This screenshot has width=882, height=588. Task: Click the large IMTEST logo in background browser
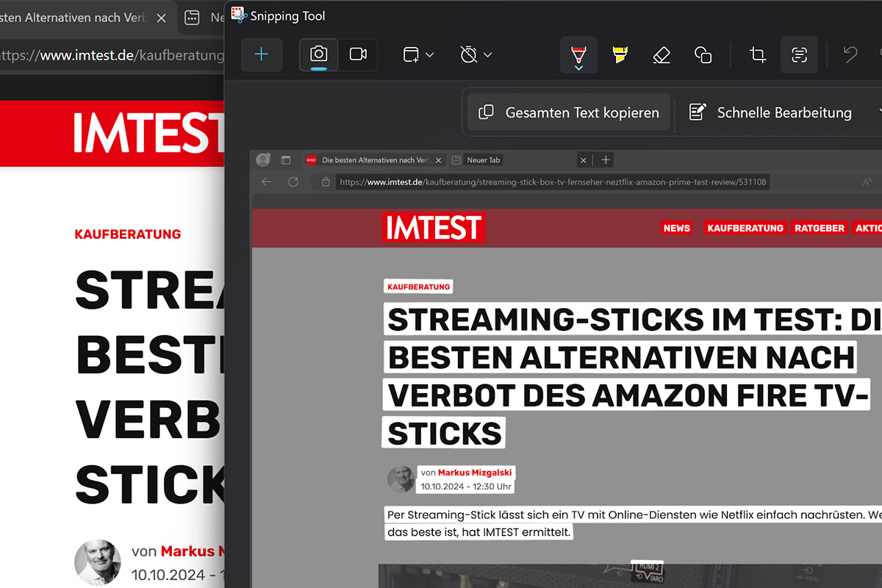[148, 133]
